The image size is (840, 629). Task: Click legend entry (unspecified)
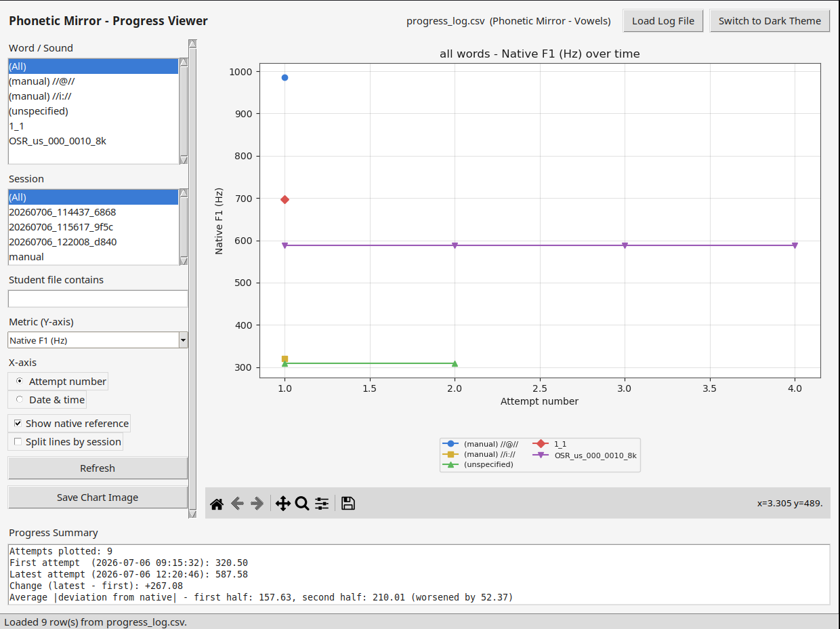(x=478, y=465)
